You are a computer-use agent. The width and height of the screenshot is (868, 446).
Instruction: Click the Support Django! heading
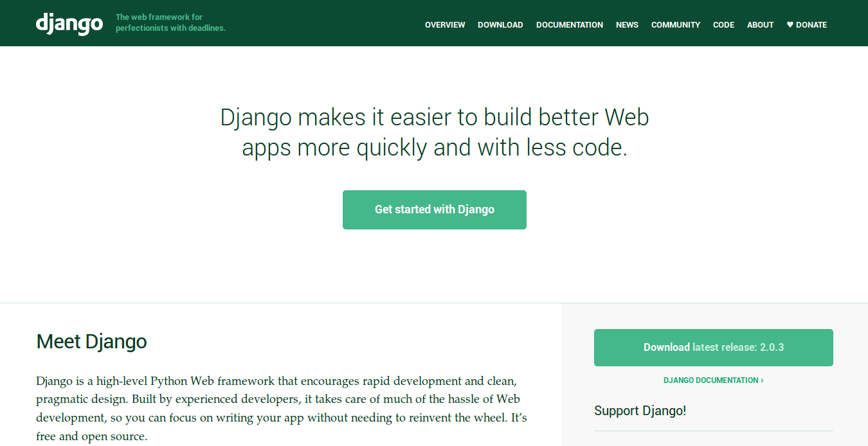pos(640,411)
